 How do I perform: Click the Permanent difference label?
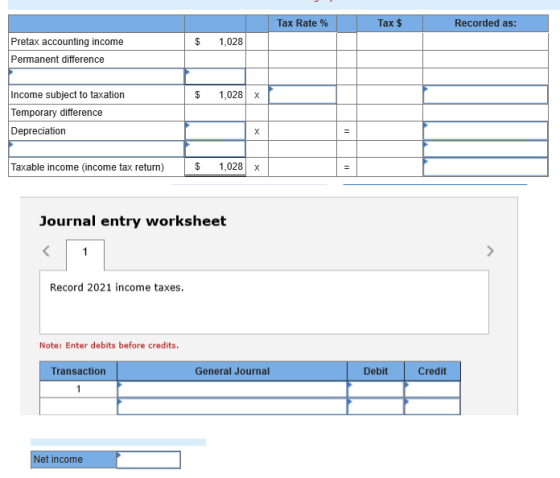pos(58,59)
